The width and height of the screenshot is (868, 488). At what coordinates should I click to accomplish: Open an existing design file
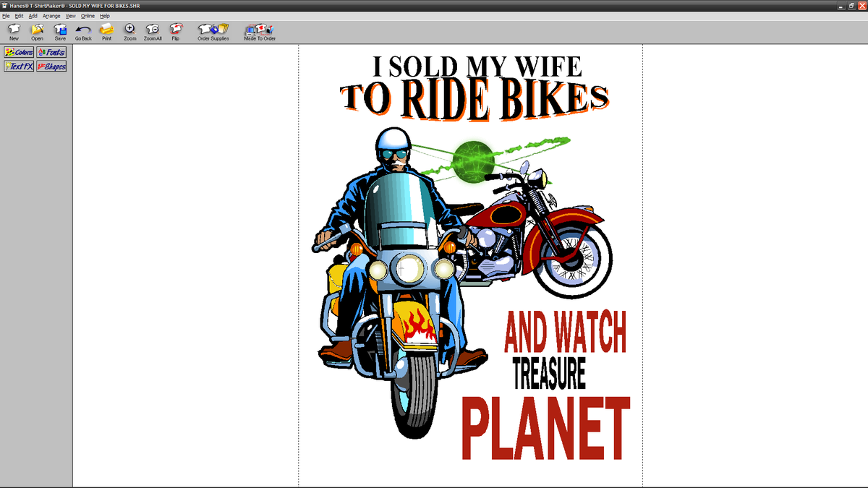tap(37, 32)
